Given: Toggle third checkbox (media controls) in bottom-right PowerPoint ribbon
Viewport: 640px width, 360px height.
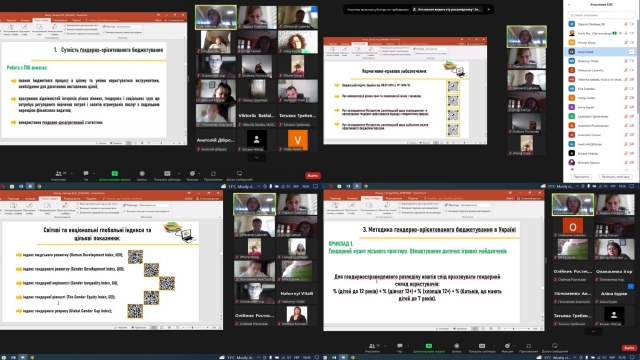Looking at the screenshot, I should click(399, 212).
